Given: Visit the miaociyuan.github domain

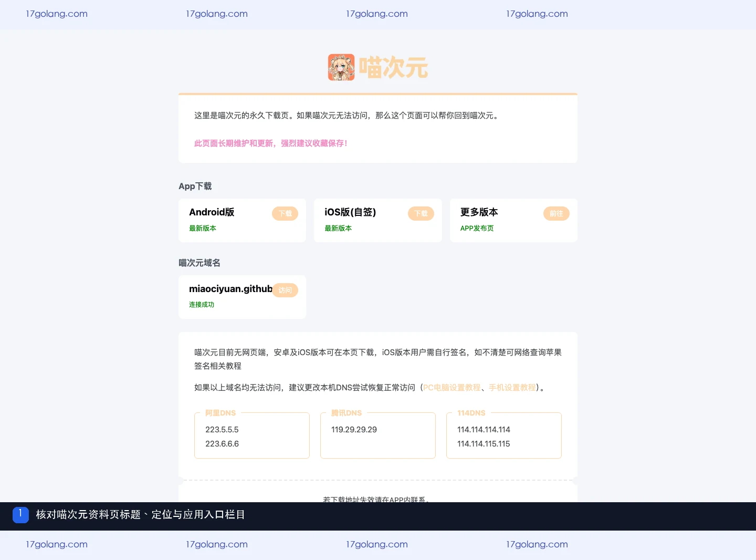Looking at the screenshot, I should 285,291.
